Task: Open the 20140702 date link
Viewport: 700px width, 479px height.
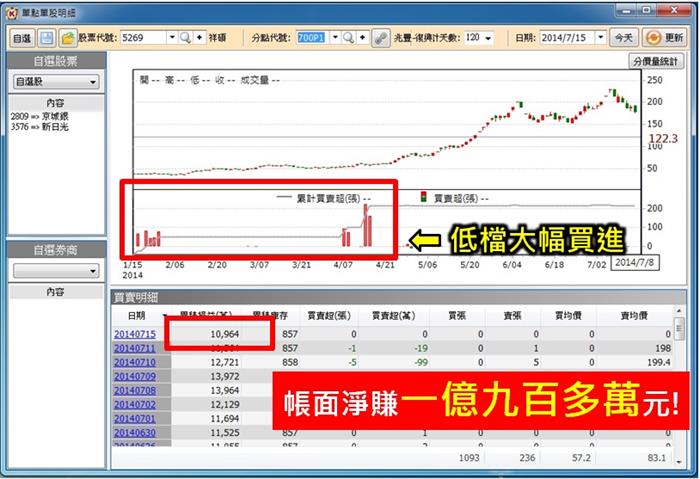Action: click(135, 404)
